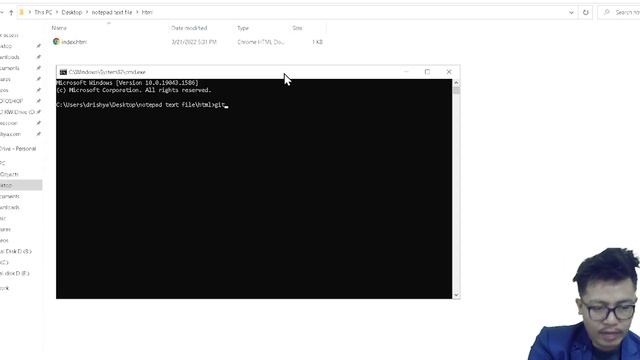Navigate to This PC breadcrumb

coord(43,12)
